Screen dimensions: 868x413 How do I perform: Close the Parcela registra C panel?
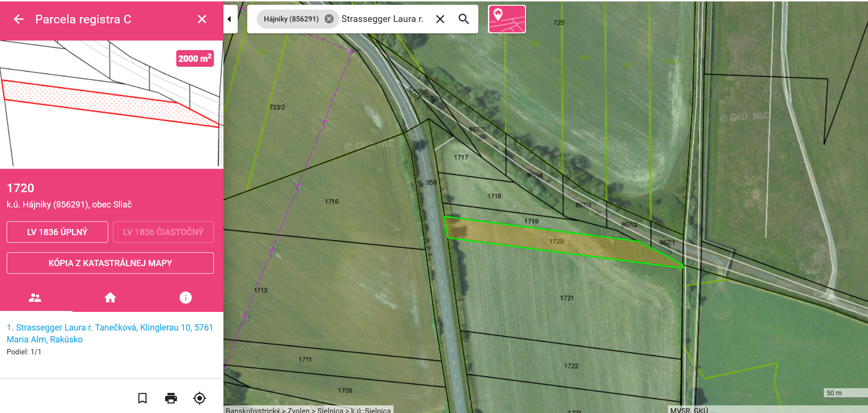tap(202, 19)
